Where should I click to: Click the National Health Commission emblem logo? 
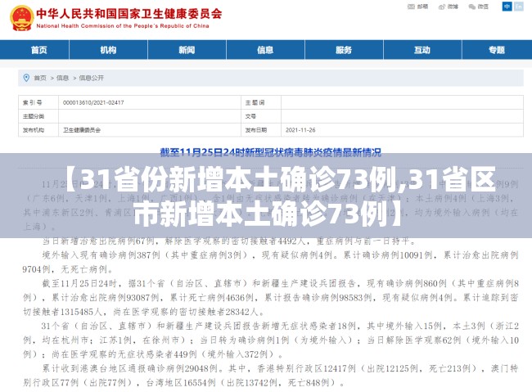click(21, 18)
